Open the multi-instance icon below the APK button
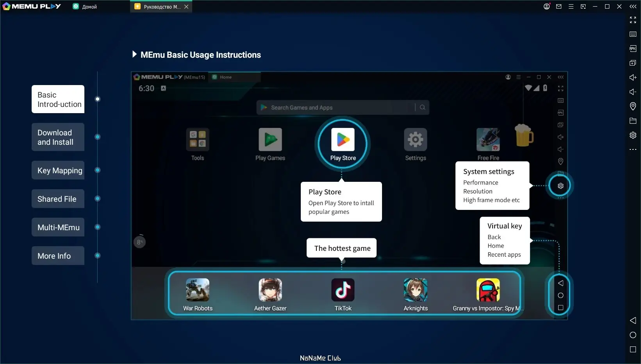Screen dimensions: 641x364 click(633, 63)
